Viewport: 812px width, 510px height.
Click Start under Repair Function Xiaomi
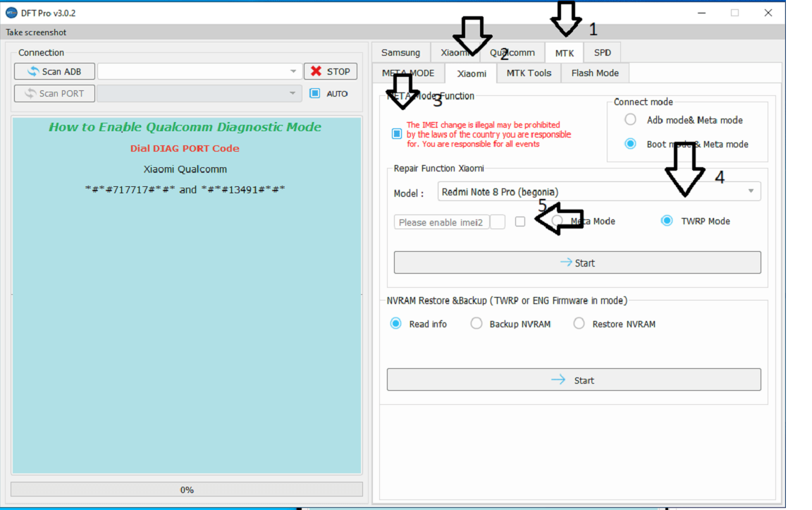(577, 263)
